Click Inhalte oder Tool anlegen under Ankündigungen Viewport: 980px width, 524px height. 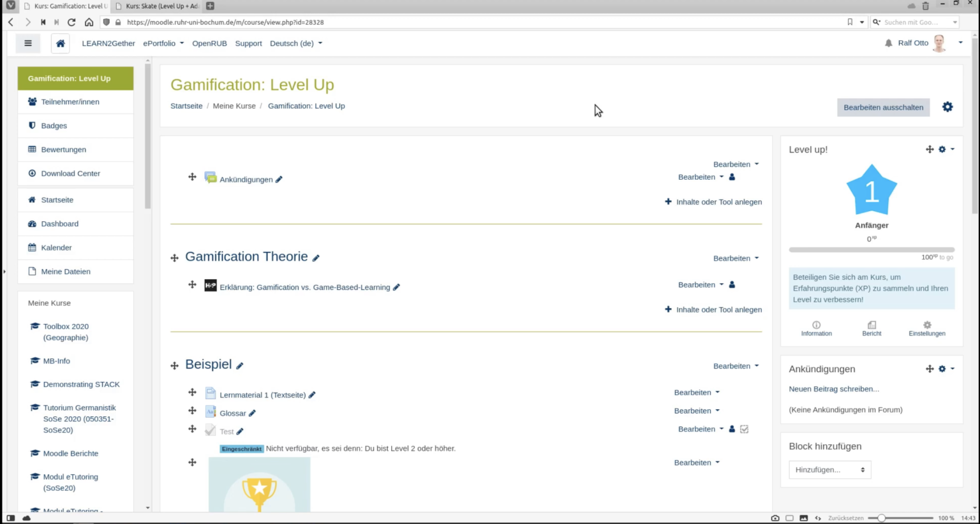[713, 201]
